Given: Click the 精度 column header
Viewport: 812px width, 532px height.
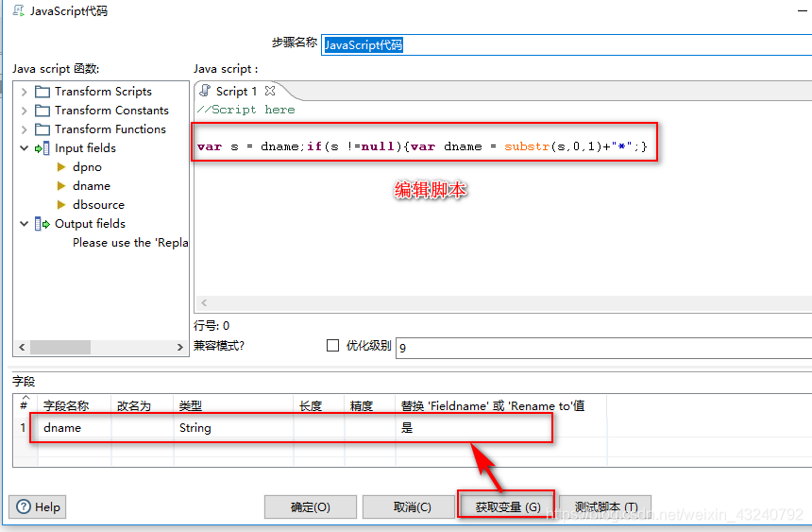Looking at the screenshot, I should [x=370, y=405].
